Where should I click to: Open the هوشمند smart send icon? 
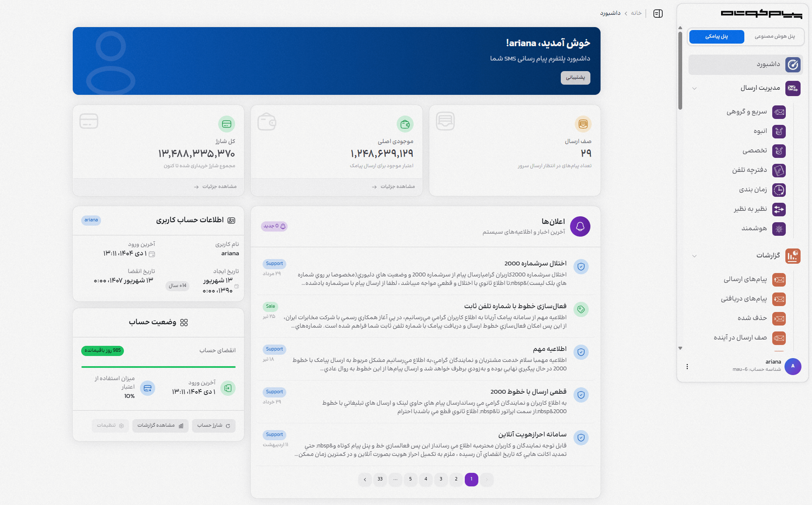(x=779, y=229)
